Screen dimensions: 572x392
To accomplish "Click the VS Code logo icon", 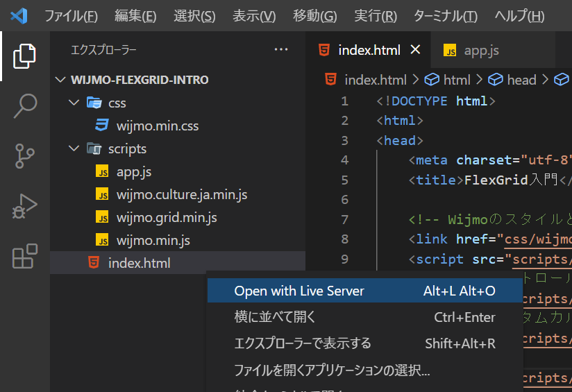I will point(19,16).
